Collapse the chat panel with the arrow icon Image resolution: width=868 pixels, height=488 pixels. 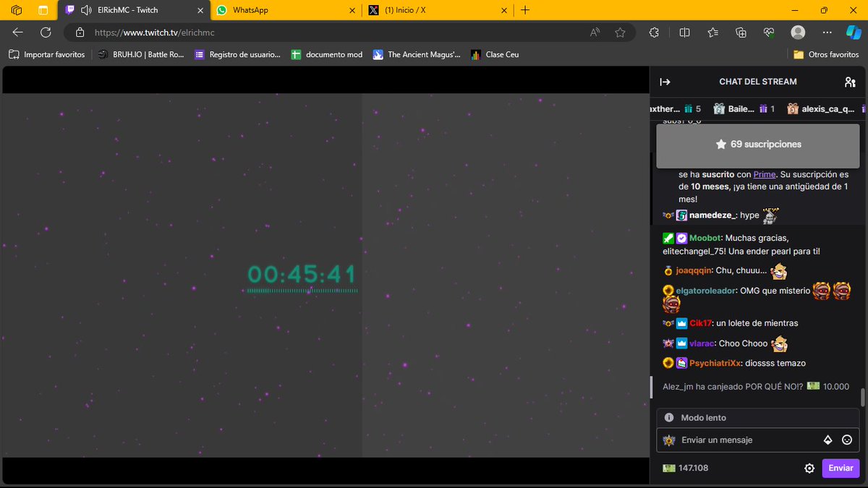(x=665, y=82)
